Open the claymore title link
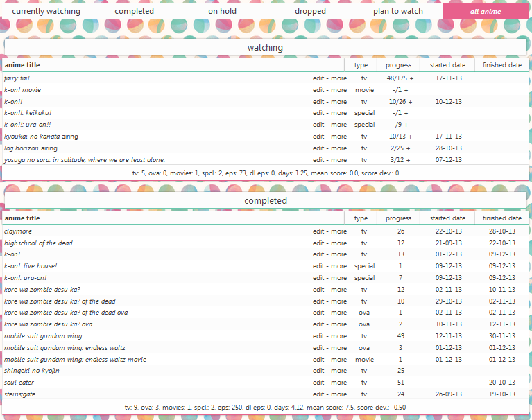This screenshot has height=420, width=532. coord(18,231)
